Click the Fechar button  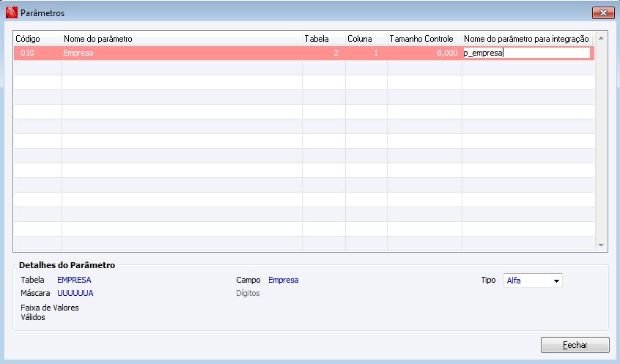click(x=575, y=345)
